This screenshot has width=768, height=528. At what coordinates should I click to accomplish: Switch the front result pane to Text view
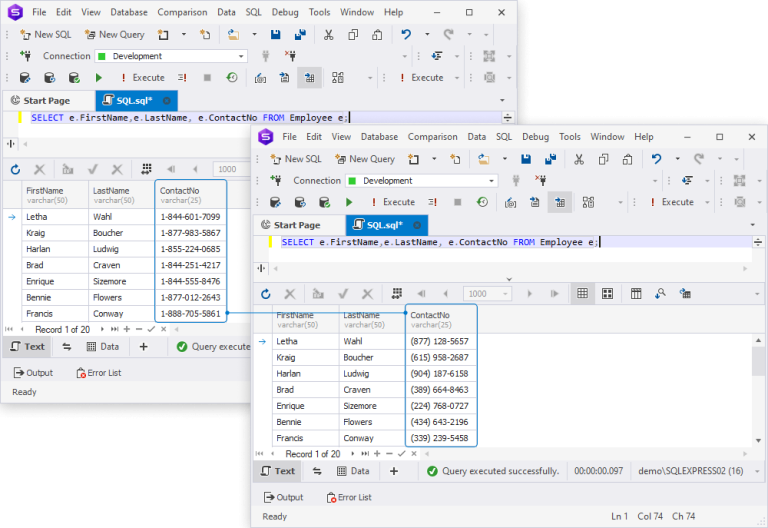click(x=278, y=471)
